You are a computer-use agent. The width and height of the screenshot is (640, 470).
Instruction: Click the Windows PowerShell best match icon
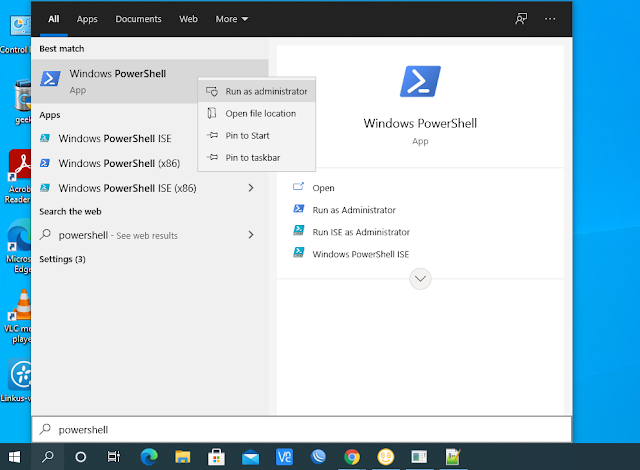(x=50, y=78)
